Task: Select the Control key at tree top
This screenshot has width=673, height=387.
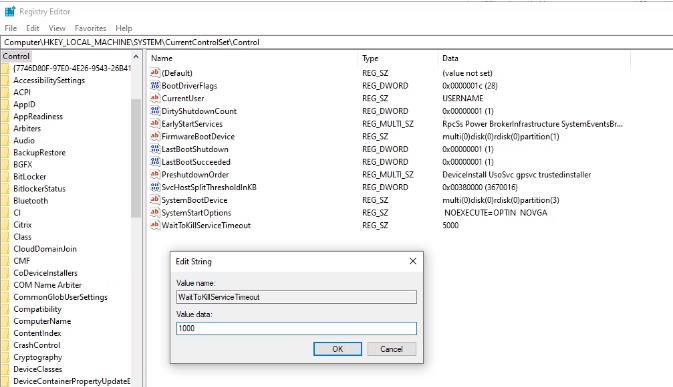Action: click(16, 56)
